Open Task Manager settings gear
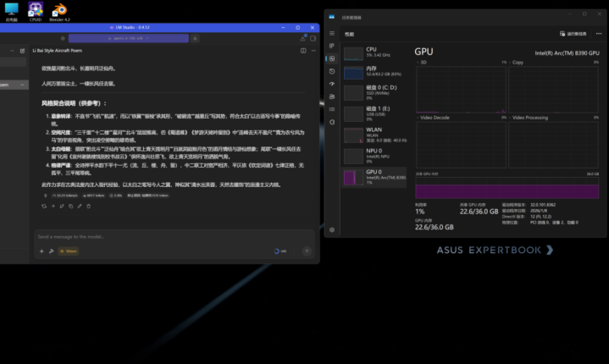This screenshot has width=609, height=364. (x=332, y=229)
